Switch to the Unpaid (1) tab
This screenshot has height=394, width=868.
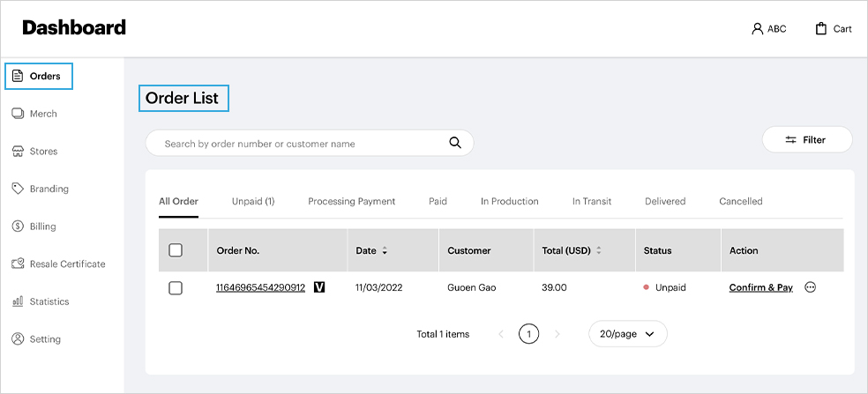click(253, 201)
